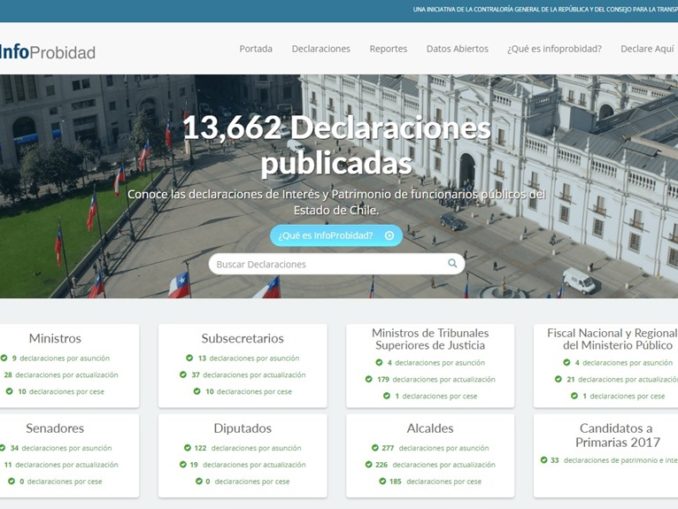Go to the Declaraciones menu
Image resolution: width=678 pixels, height=509 pixels.
(321, 49)
